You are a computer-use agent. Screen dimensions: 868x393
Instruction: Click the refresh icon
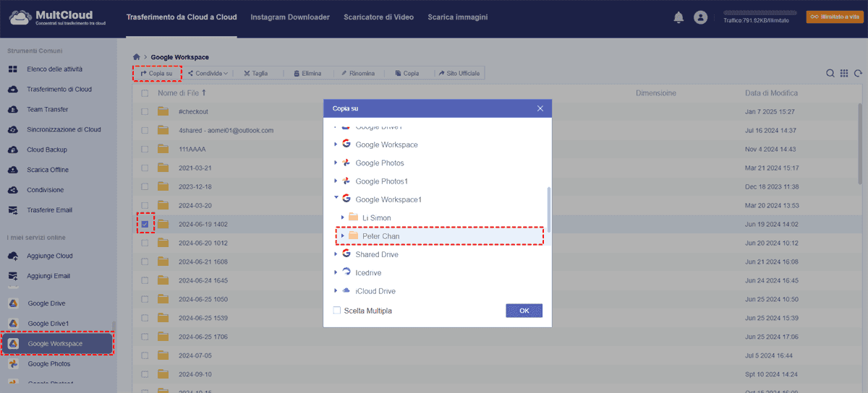858,73
